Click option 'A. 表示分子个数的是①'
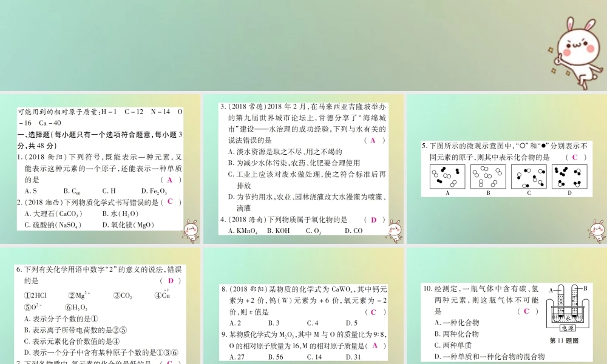This screenshot has width=607, height=364. tap(61, 318)
